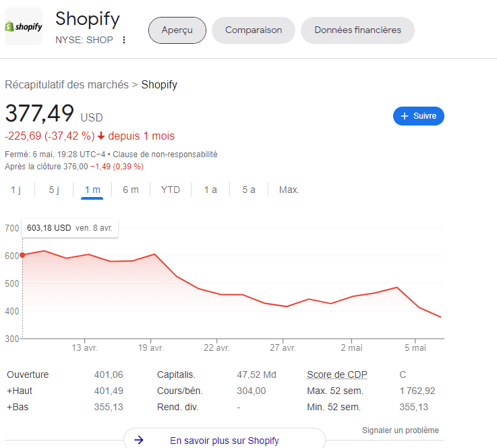Viewport: 497px width, 448px height.
Task: Choose the 6 m time range
Action: tap(130, 190)
